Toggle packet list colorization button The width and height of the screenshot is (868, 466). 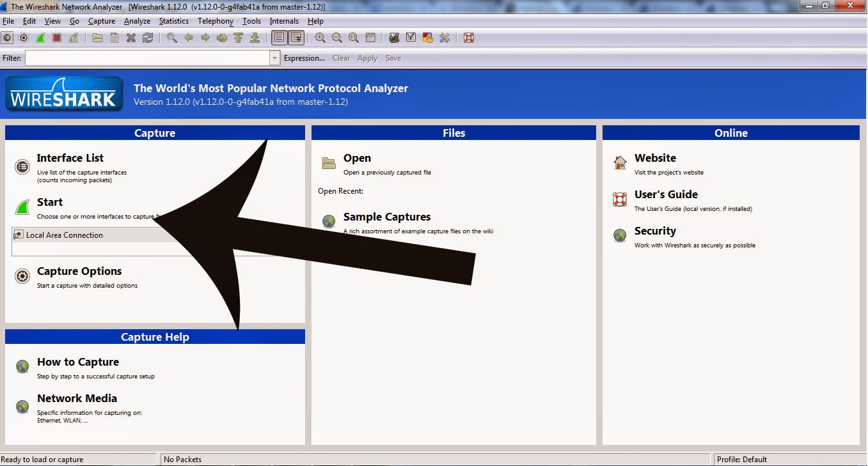[x=280, y=38]
